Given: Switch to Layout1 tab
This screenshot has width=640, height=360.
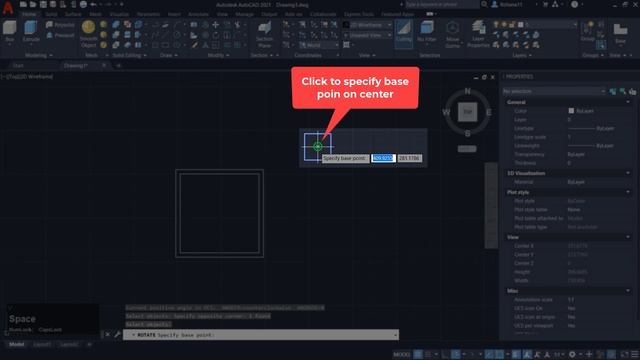Looking at the screenshot, I should (x=42, y=344).
